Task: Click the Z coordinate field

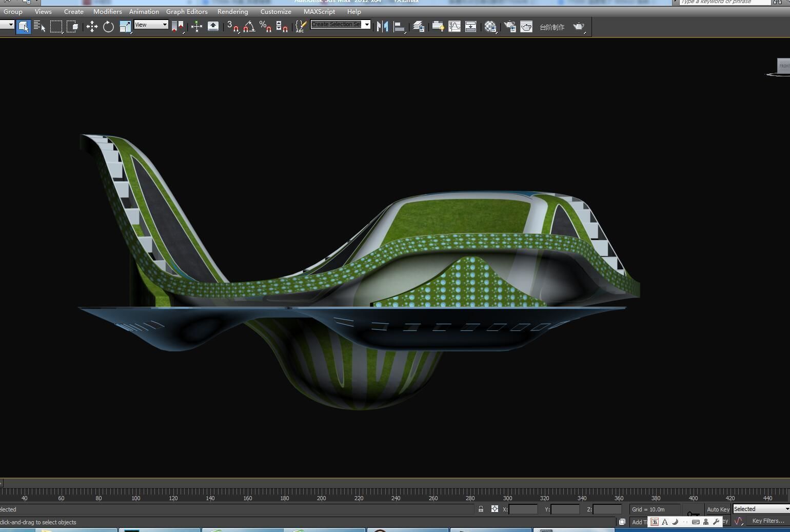Action: [607, 509]
